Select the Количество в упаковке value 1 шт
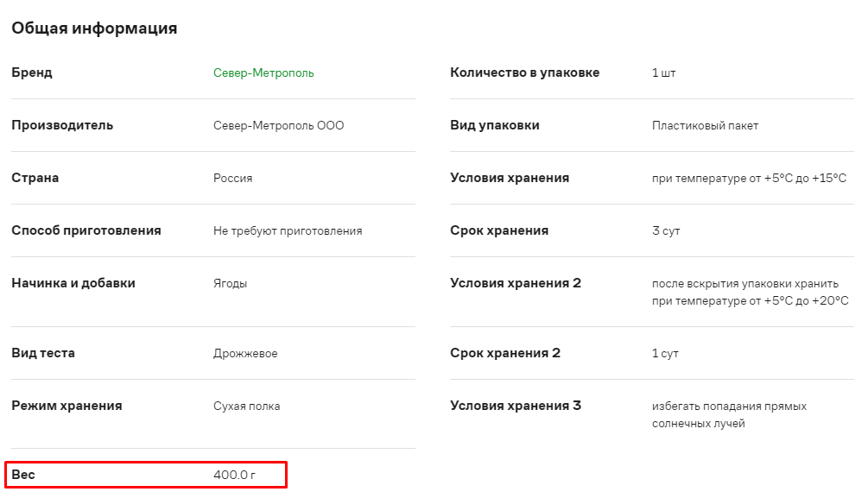868x498 pixels. 663,73
